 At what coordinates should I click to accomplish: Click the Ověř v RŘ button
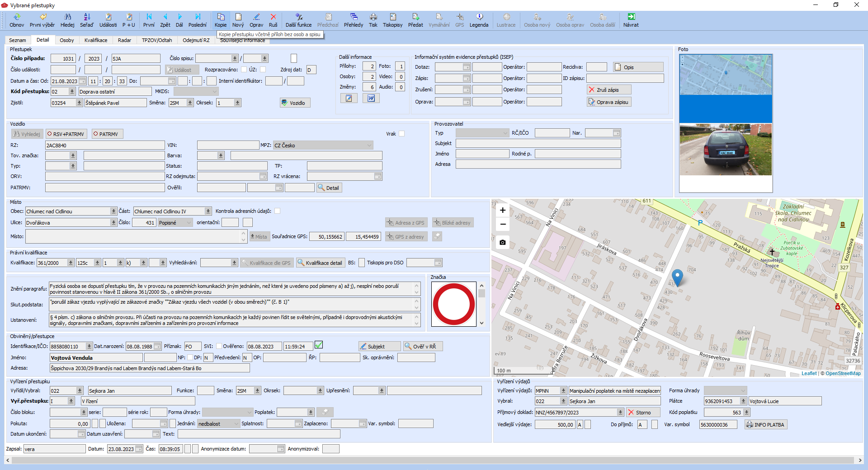click(423, 346)
